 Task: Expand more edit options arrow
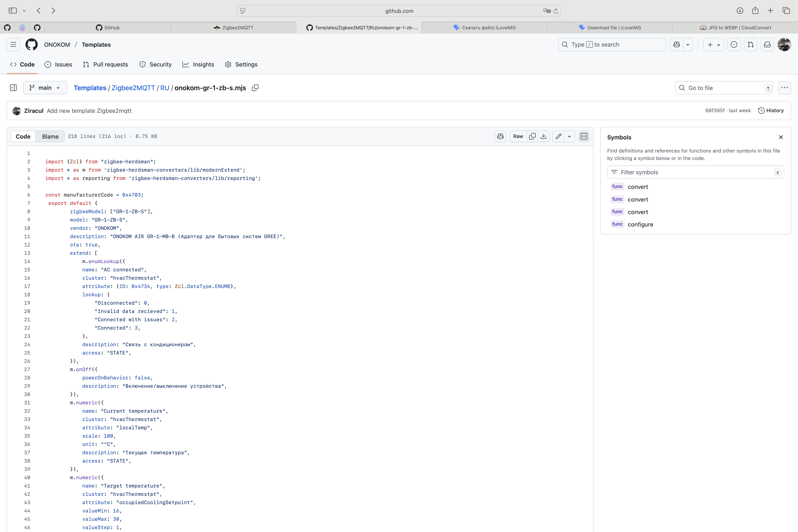click(569, 136)
